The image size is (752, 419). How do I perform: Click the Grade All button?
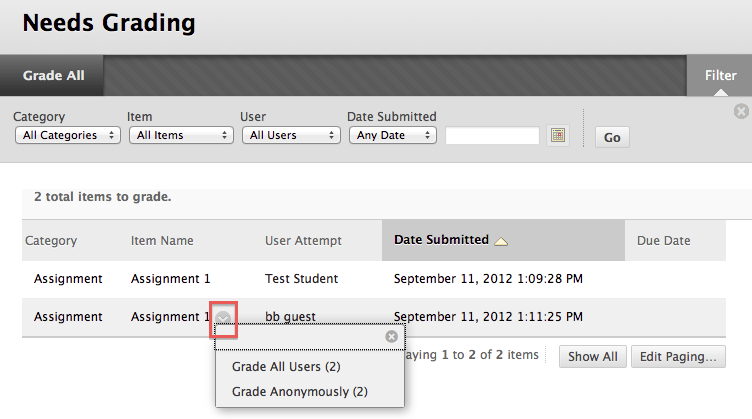point(54,75)
